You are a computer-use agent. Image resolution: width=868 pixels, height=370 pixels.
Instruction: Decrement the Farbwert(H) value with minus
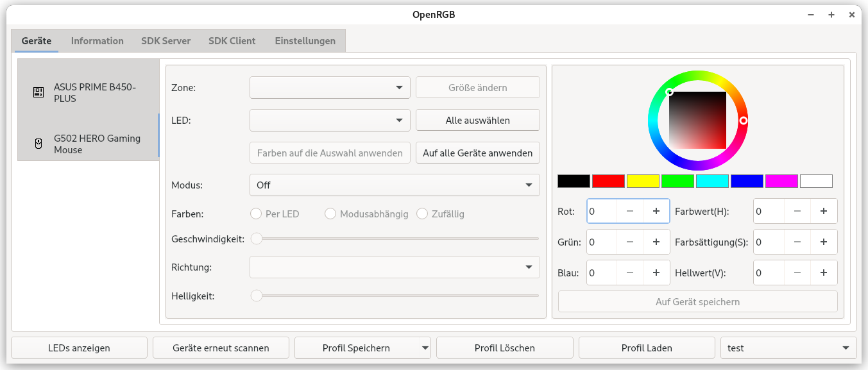point(797,211)
